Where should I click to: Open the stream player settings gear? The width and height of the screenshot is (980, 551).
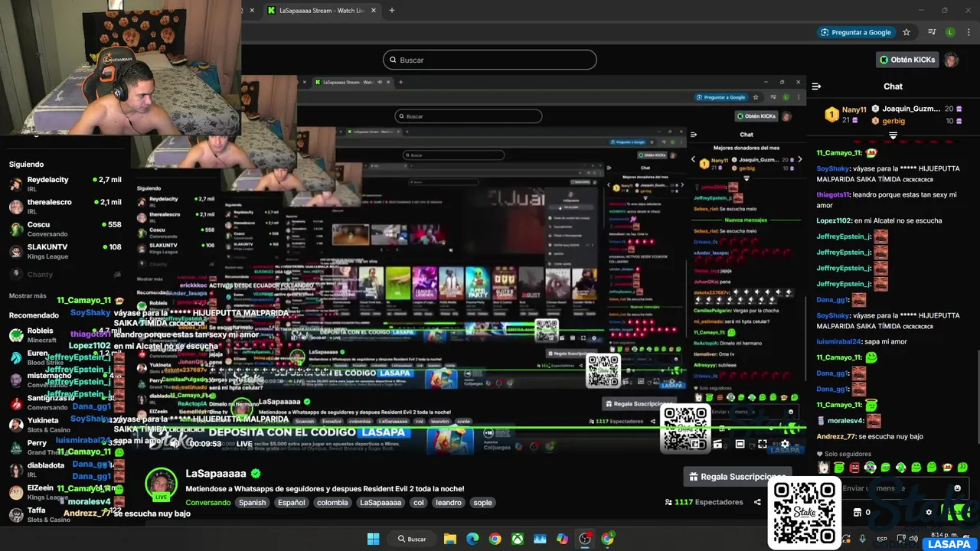click(x=784, y=444)
